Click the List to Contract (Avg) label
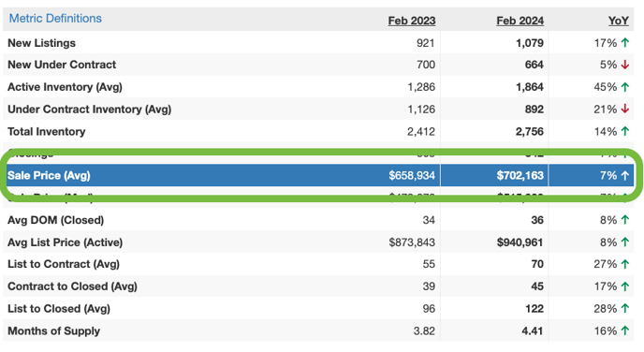 point(64,264)
